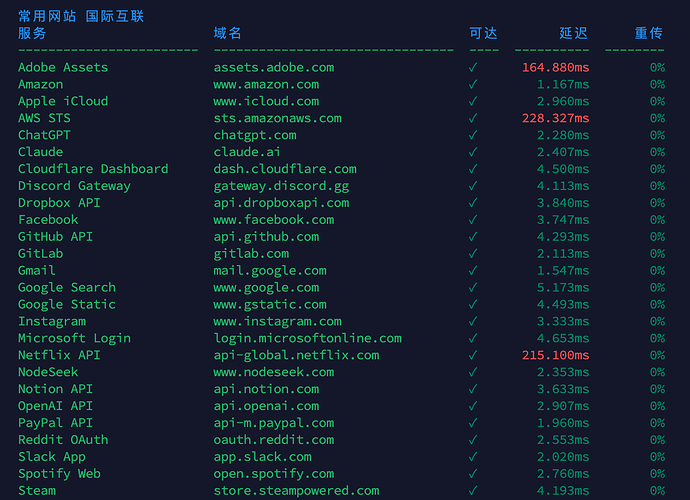
Task: Click the 'Google Search' service name
Action: (x=67, y=288)
